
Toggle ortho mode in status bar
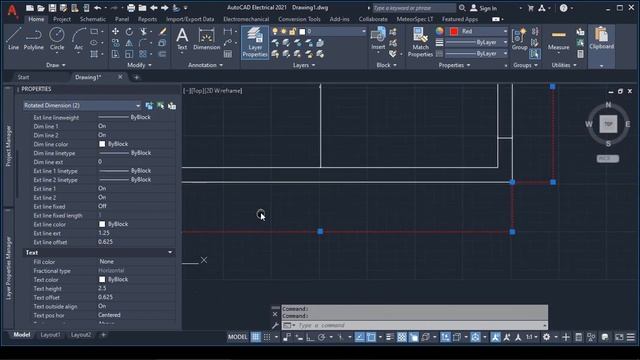310,337
